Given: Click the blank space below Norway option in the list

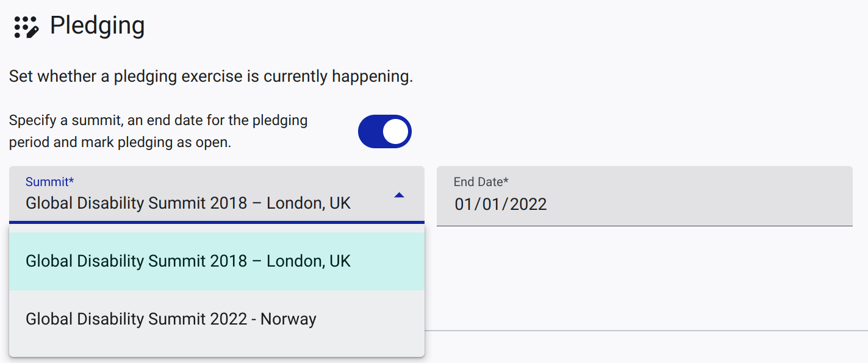Looking at the screenshot, I should pyautogui.click(x=217, y=352).
